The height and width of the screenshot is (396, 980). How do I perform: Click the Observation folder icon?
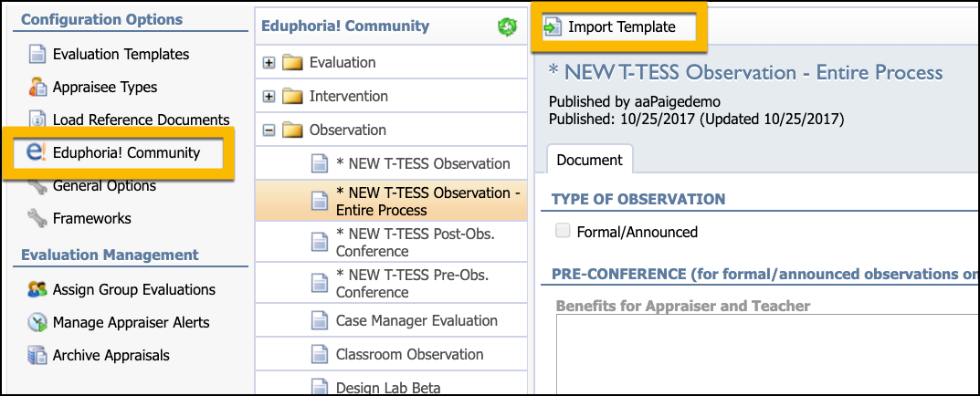click(291, 130)
